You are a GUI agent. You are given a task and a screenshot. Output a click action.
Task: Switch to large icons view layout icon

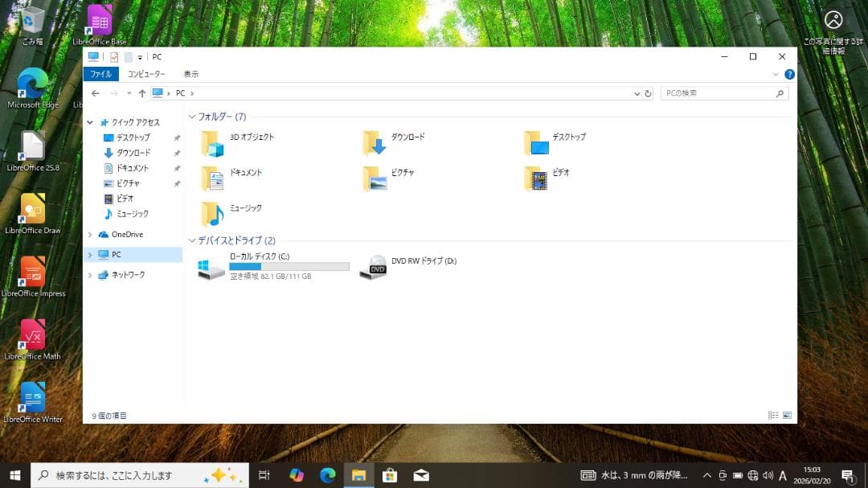[787, 415]
